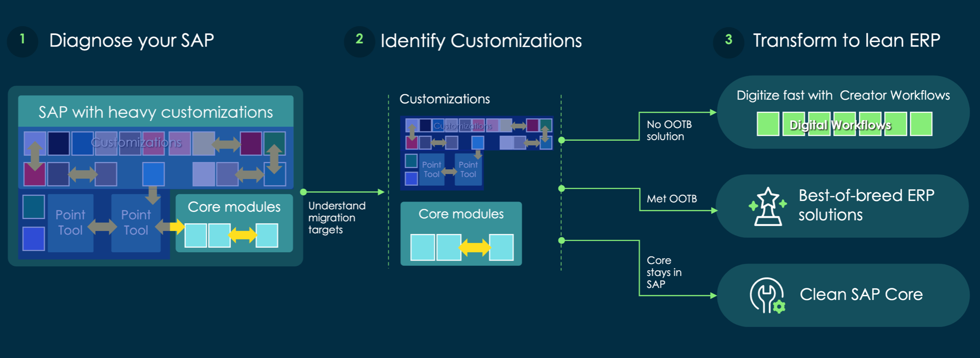Screen dimensions: 980x358
Task: Select the "Transform to lean ERP" heading
Action: tap(846, 40)
